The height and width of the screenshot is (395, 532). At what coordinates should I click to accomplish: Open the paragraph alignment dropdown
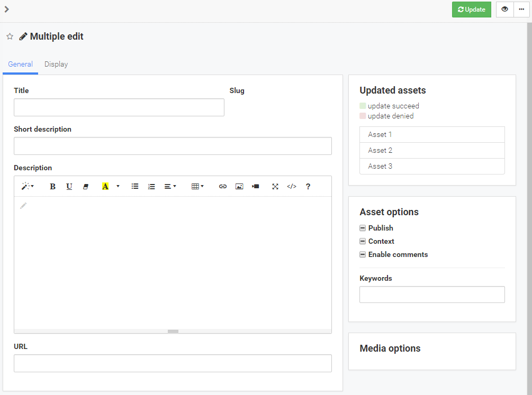170,186
